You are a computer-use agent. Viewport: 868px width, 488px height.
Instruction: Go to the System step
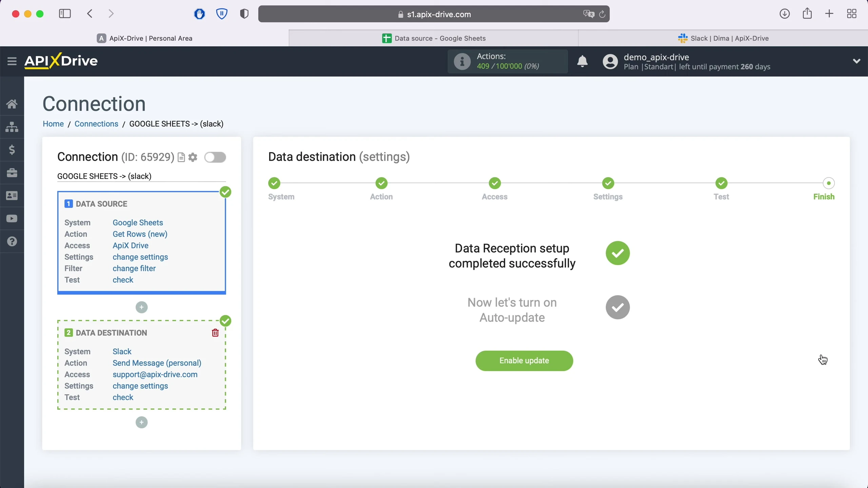pyautogui.click(x=274, y=183)
